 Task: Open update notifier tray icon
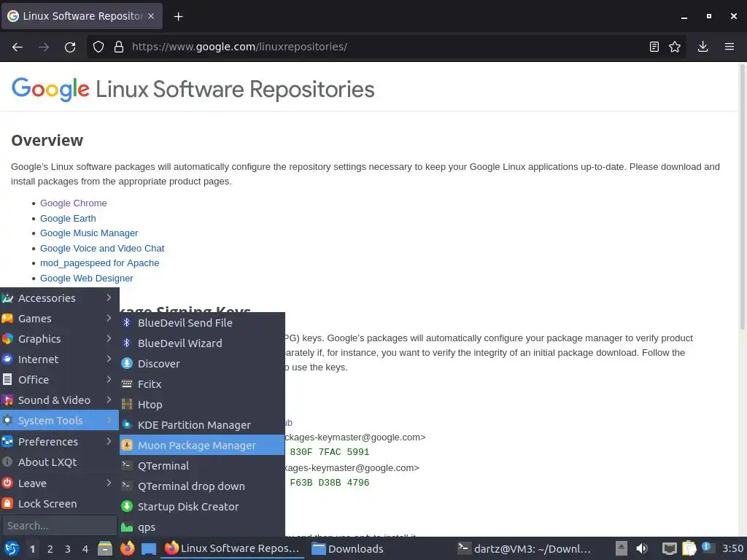pyautogui.click(x=708, y=548)
